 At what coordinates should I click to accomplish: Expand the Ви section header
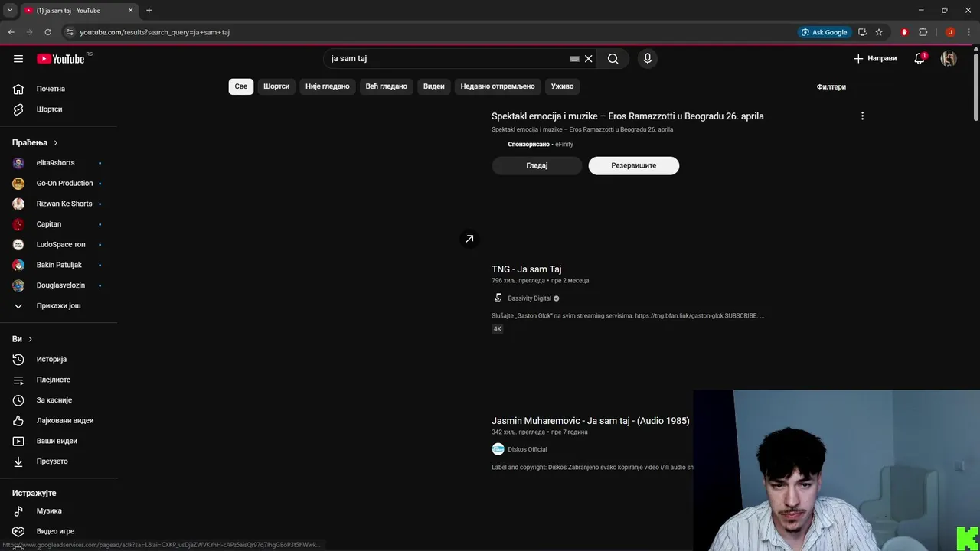click(22, 339)
